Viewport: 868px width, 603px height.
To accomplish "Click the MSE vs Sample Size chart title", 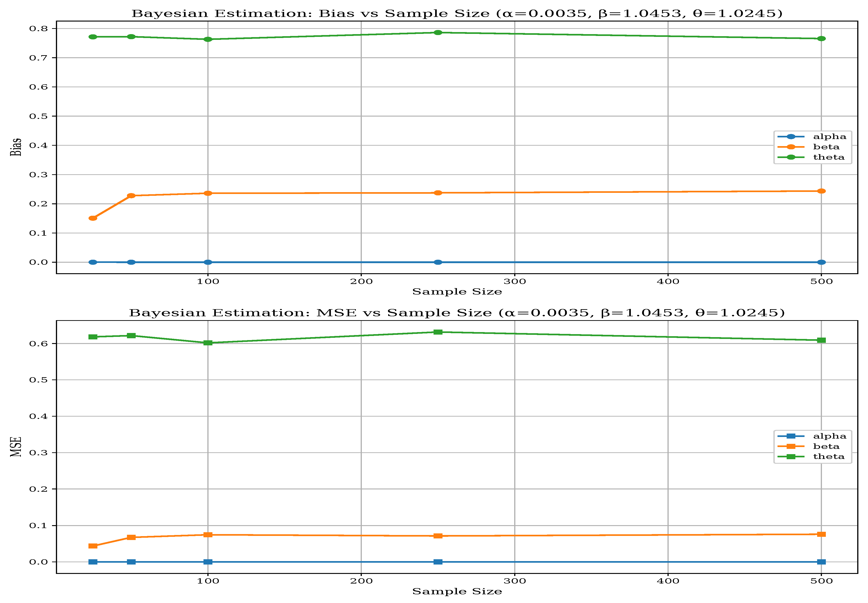I will tap(457, 313).
